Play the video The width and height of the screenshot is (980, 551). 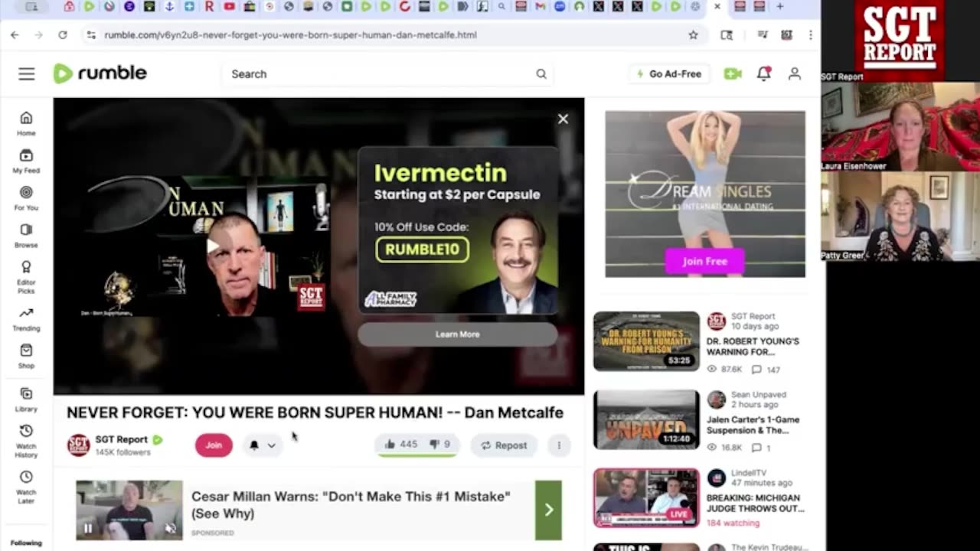tap(214, 246)
